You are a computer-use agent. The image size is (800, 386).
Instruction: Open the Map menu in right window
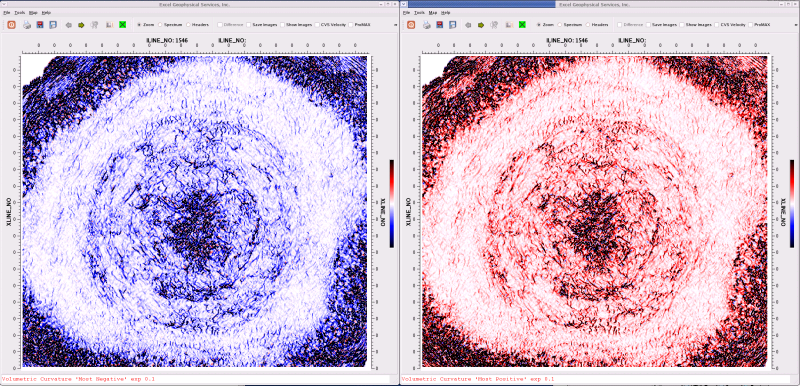point(433,12)
